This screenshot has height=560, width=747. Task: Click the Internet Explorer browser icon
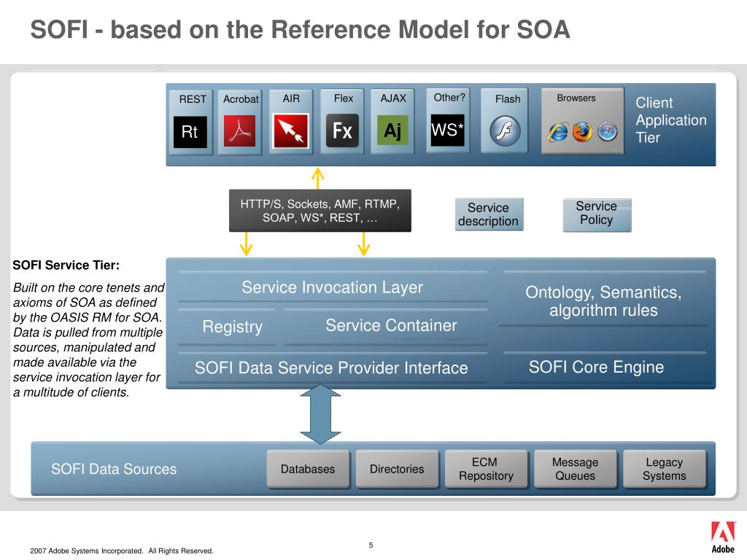click(x=557, y=132)
